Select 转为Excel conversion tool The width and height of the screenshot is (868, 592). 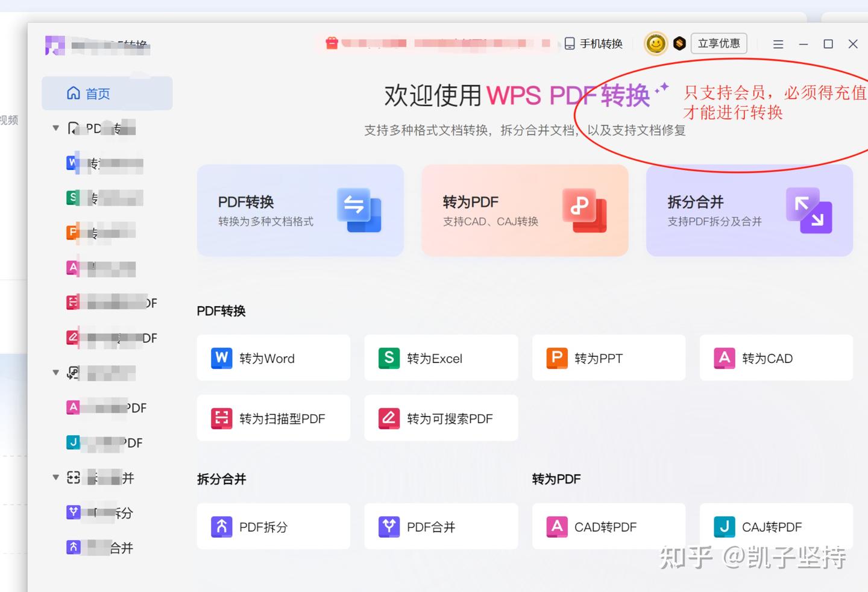pos(440,357)
